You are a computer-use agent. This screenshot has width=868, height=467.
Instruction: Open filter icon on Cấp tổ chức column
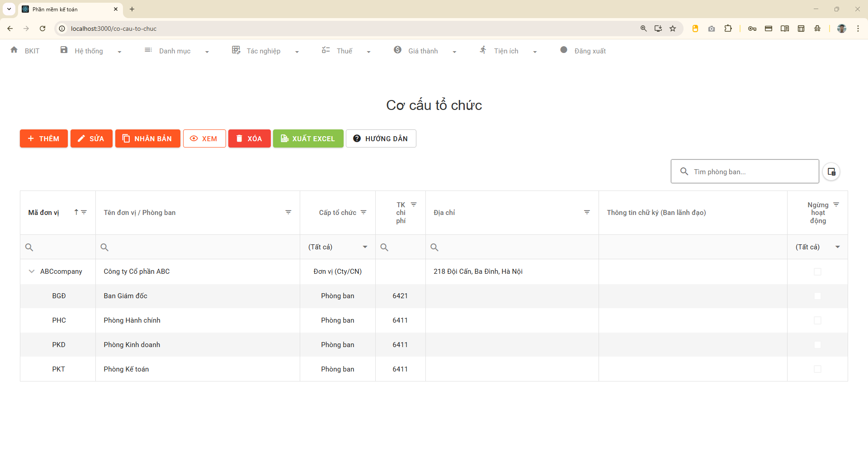coord(363,212)
